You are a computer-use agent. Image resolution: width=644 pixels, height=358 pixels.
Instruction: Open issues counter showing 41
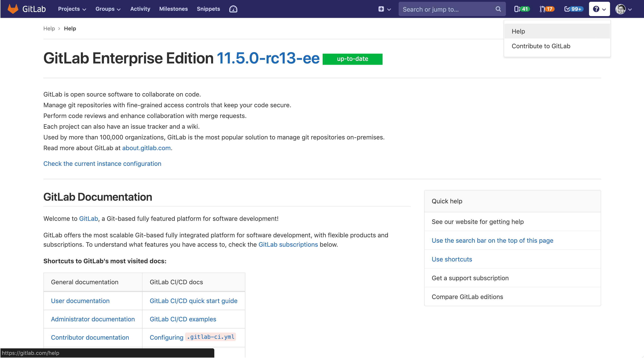pos(522,9)
